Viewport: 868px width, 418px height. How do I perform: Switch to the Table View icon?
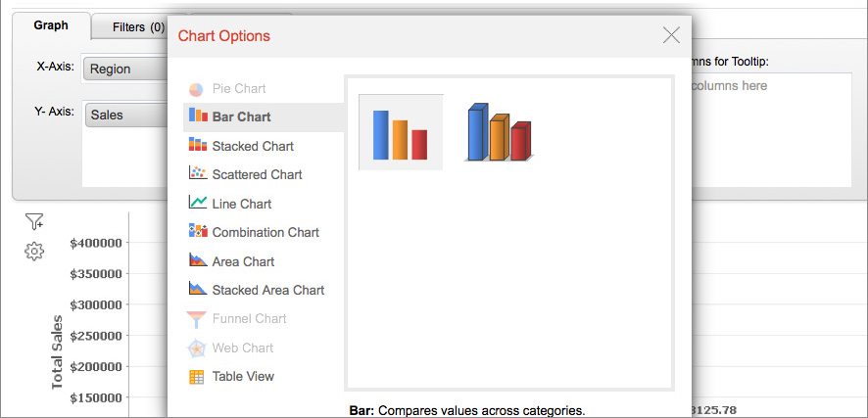[197, 376]
